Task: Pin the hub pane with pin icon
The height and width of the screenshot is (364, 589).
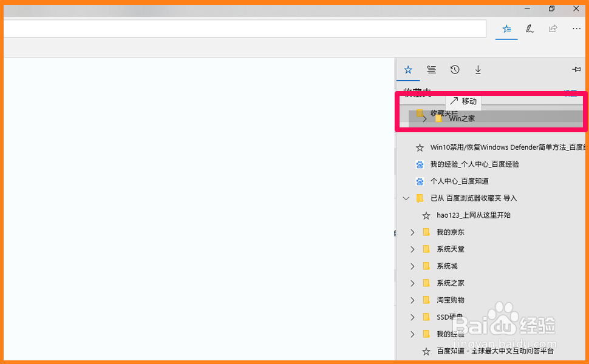Action: [576, 69]
